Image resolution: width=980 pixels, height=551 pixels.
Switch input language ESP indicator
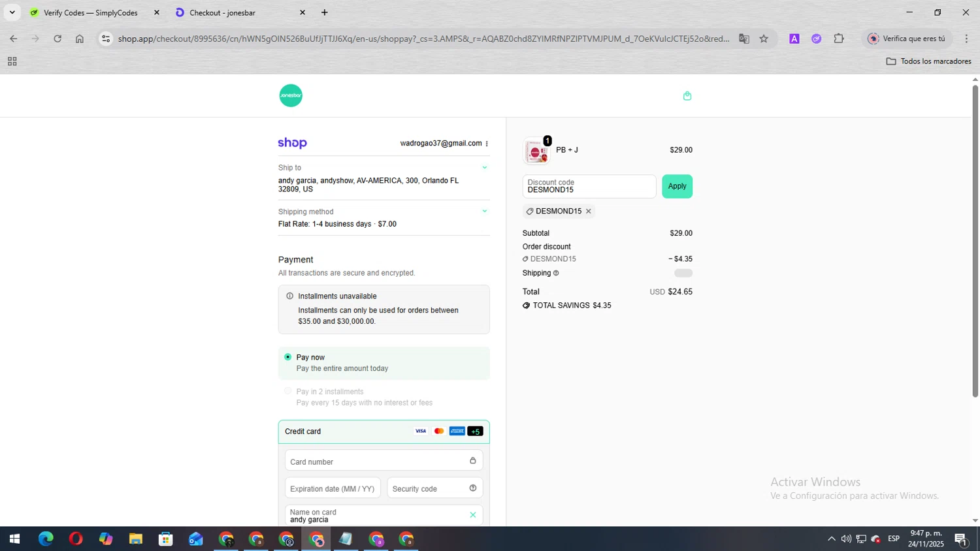click(x=894, y=539)
